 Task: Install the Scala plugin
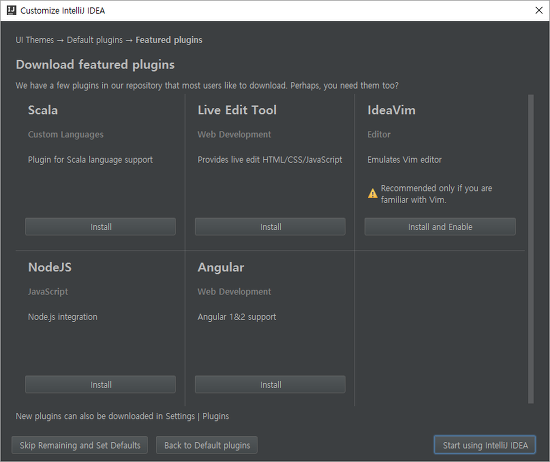coord(100,227)
